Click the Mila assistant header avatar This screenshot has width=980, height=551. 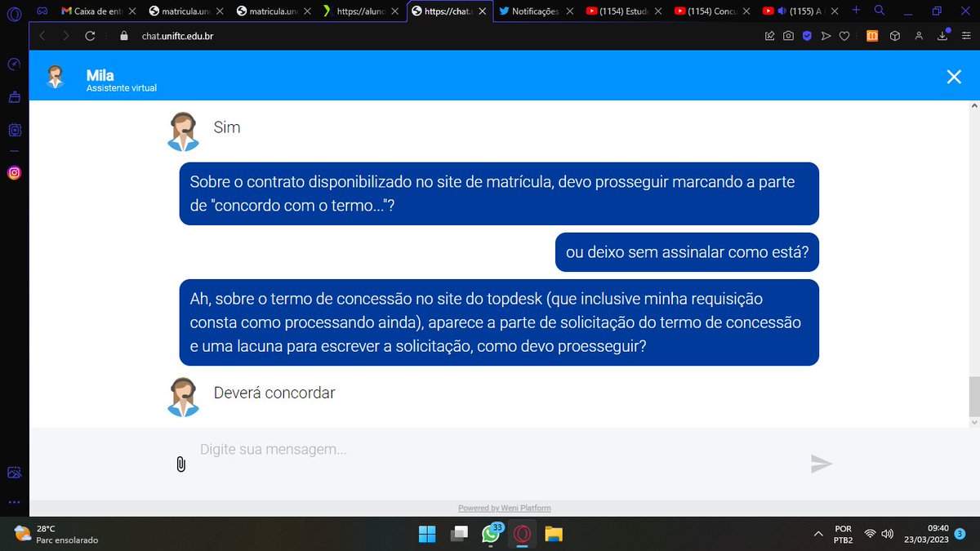[56, 77]
